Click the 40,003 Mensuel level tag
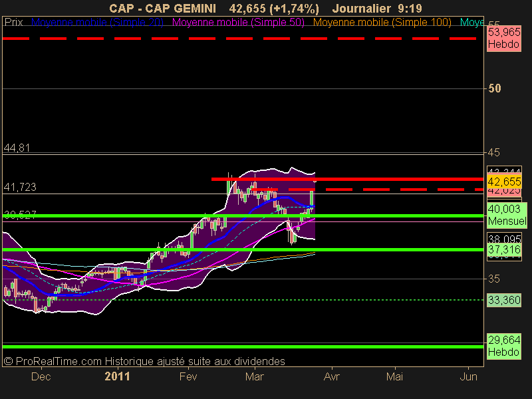Viewport: 532px width, 399px height. click(507, 215)
